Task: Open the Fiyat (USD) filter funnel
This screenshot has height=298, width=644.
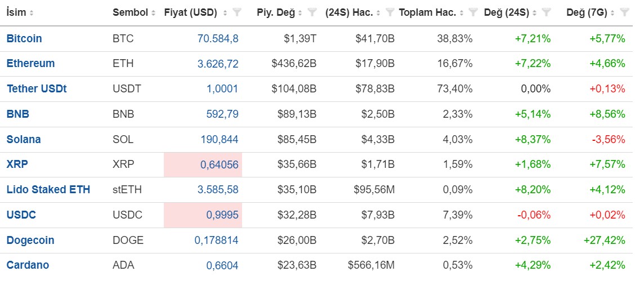Action: point(236,13)
